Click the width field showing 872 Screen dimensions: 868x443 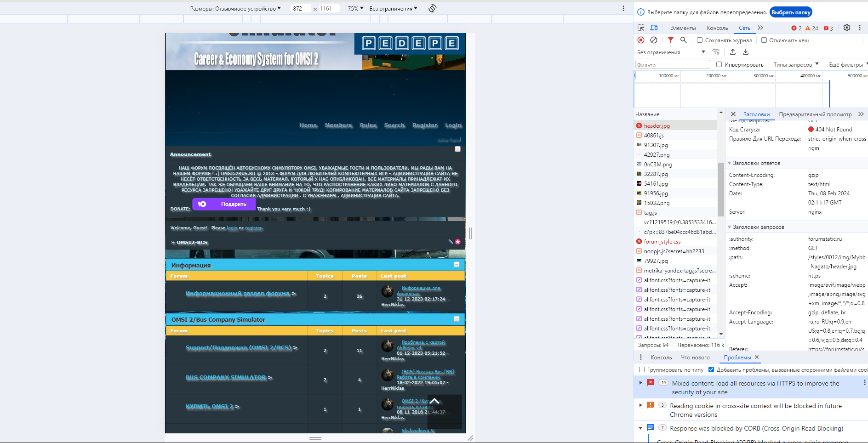coord(301,8)
